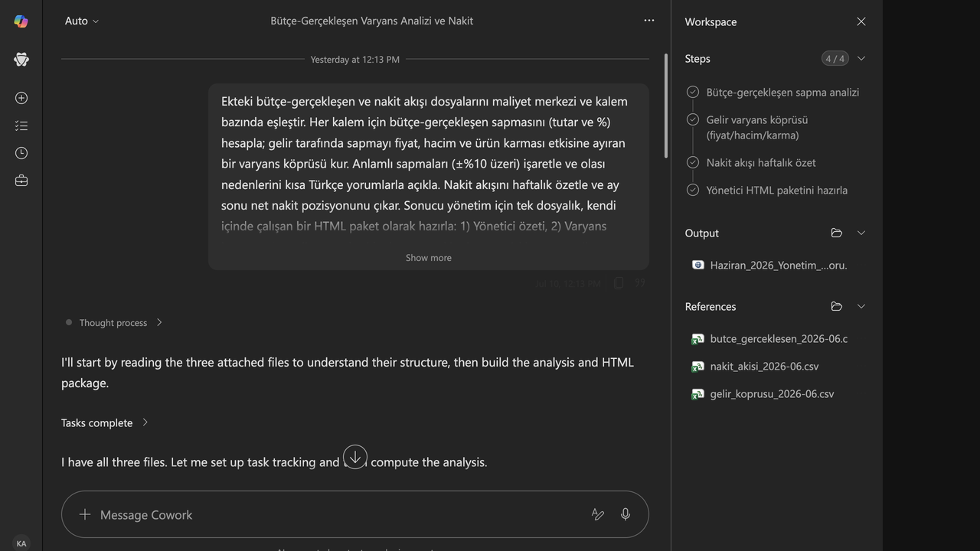Open the KA user avatar

coord(21,543)
